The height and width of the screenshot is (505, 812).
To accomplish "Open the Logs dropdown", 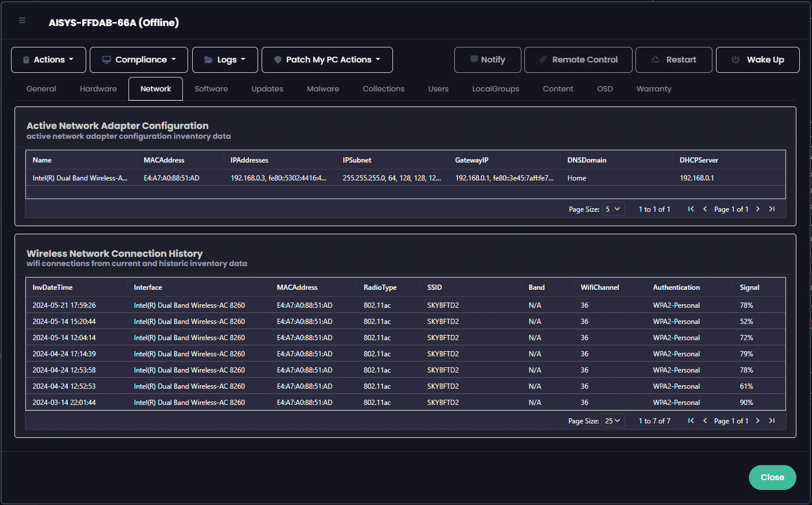I will pos(225,60).
